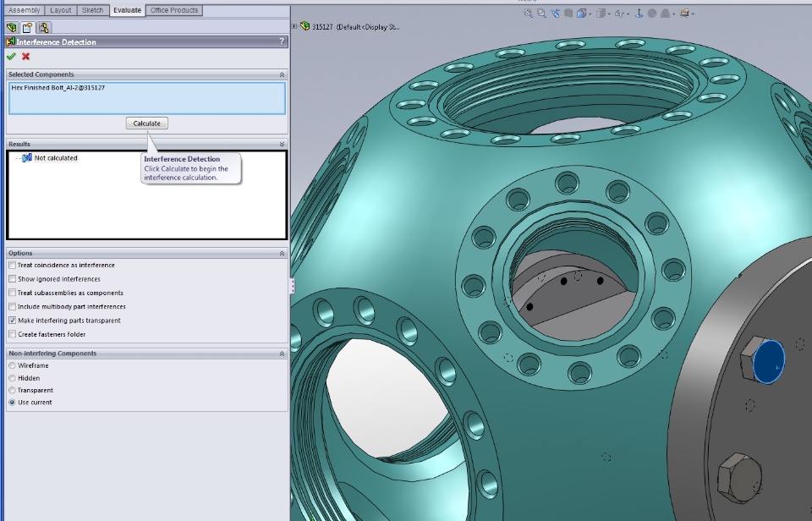Click the Apply Scene icon

click(x=665, y=14)
